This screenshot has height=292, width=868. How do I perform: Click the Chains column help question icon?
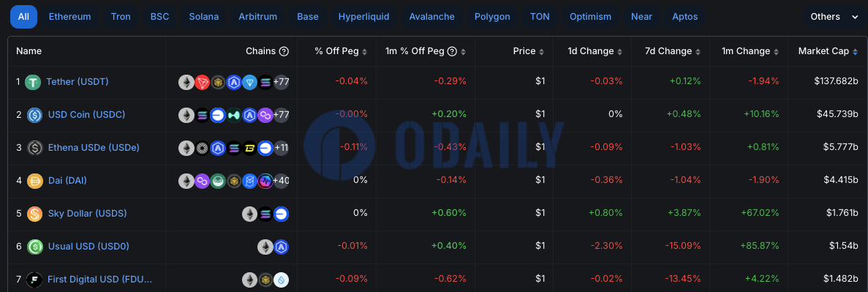pos(284,51)
